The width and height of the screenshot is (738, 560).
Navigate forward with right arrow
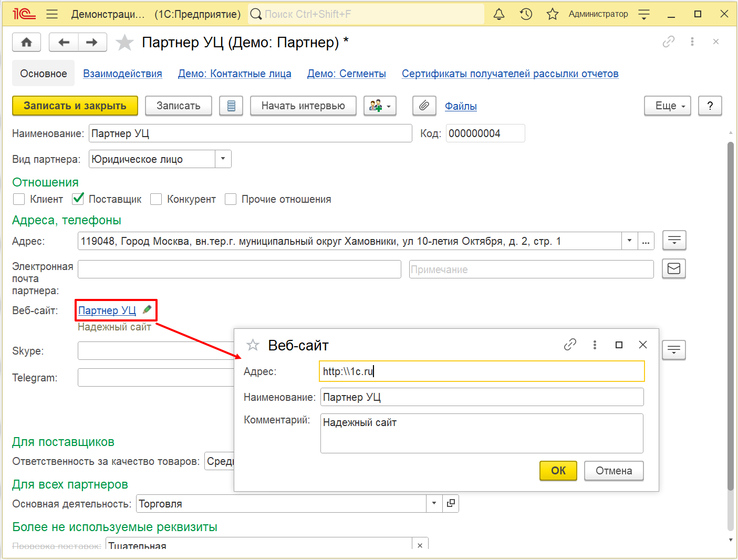(x=92, y=42)
